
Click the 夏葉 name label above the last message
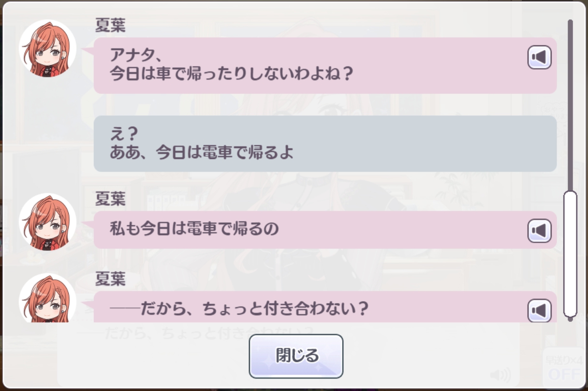(x=110, y=279)
